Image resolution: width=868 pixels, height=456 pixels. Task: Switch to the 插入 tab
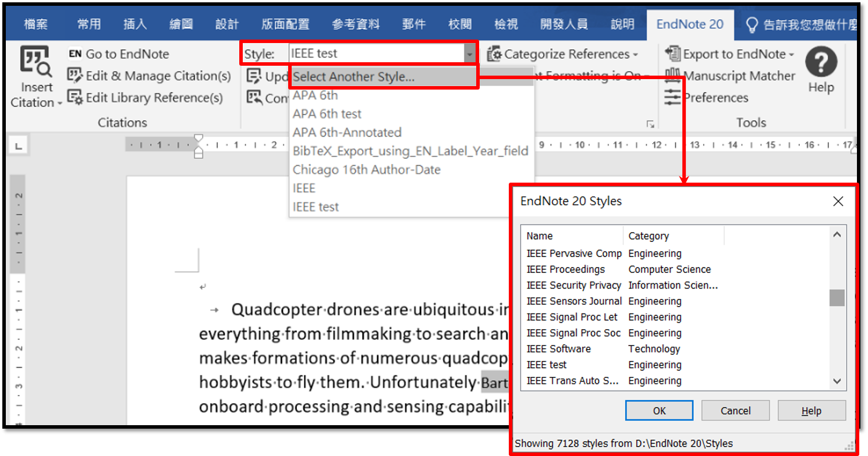click(135, 24)
